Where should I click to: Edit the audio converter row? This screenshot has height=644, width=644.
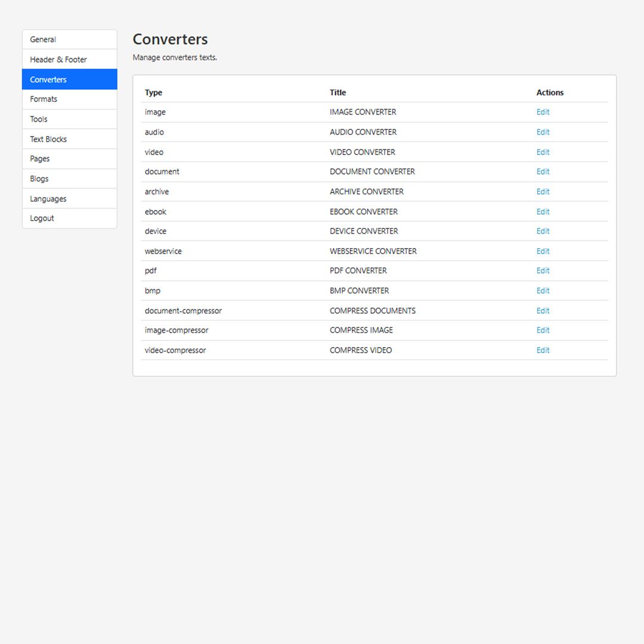[543, 132]
